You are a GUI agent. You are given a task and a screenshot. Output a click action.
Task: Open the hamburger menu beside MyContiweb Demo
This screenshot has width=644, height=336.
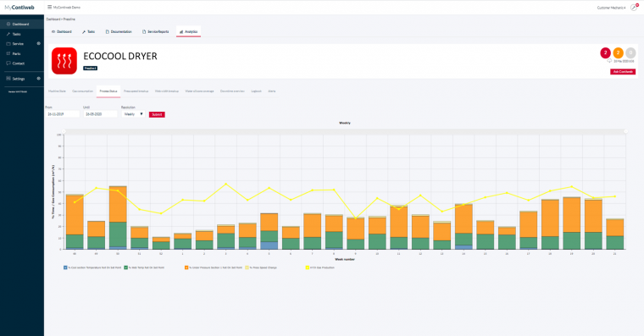point(50,7)
